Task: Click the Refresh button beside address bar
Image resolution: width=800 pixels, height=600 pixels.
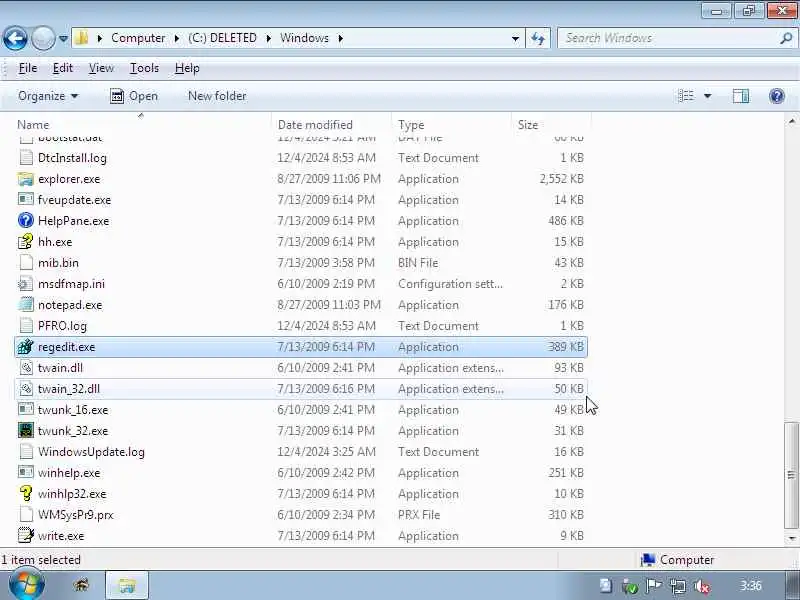Action: click(538, 38)
